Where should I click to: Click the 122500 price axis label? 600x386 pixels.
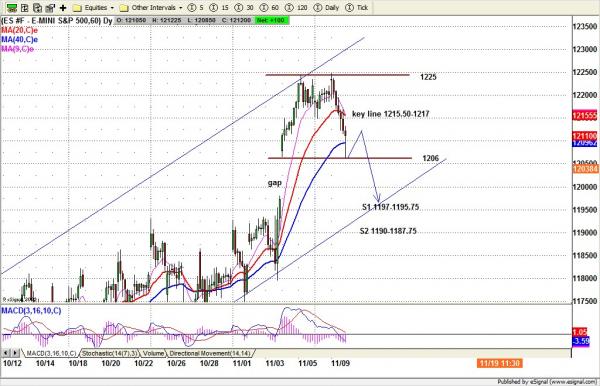coord(585,72)
